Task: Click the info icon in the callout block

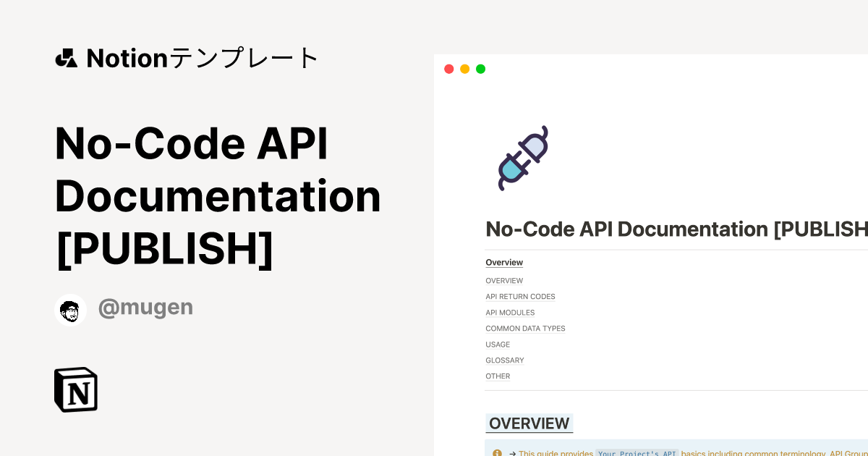Action: click(497, 452)
